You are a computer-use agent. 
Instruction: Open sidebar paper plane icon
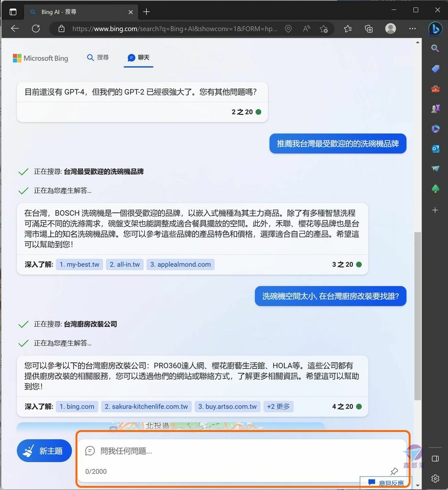[x=435, y=169]
